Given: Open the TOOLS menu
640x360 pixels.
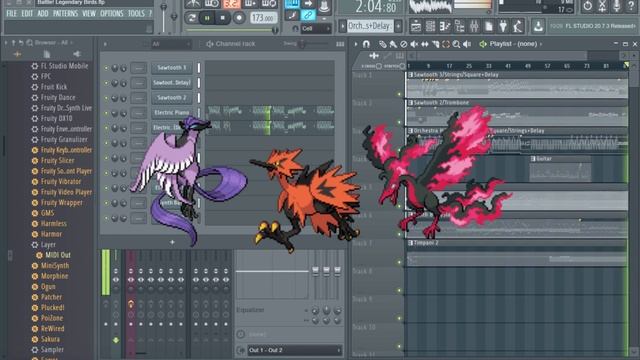Looking at the screenshot, I should point(136,13).
